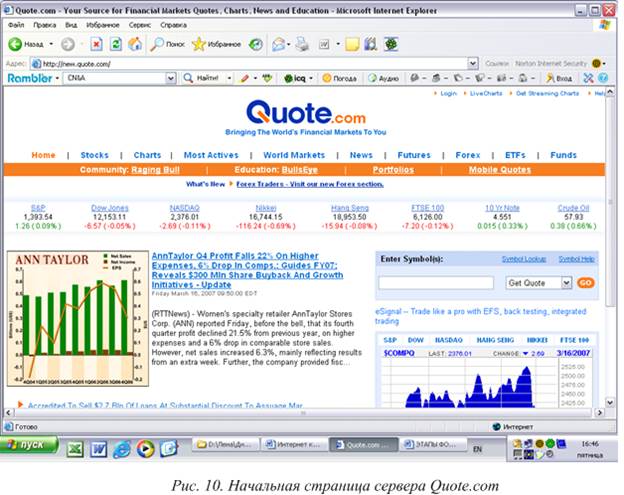Open the Mail envelope toolbar icon

279,44
